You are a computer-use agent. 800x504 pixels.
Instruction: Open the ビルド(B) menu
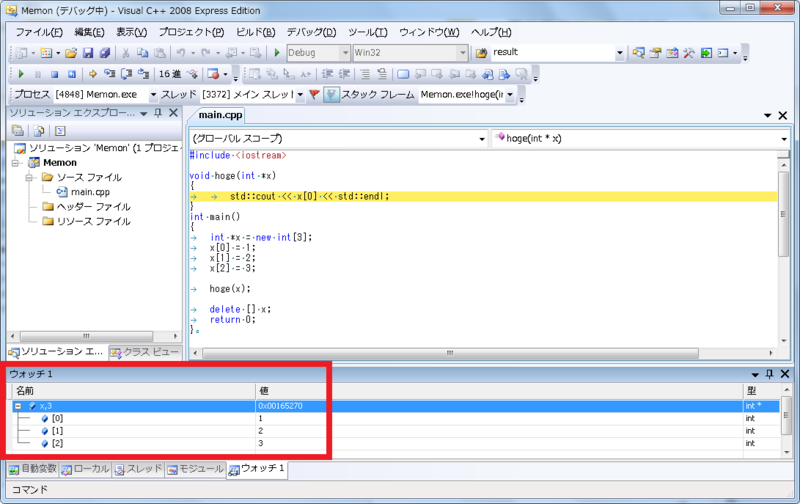255,32
